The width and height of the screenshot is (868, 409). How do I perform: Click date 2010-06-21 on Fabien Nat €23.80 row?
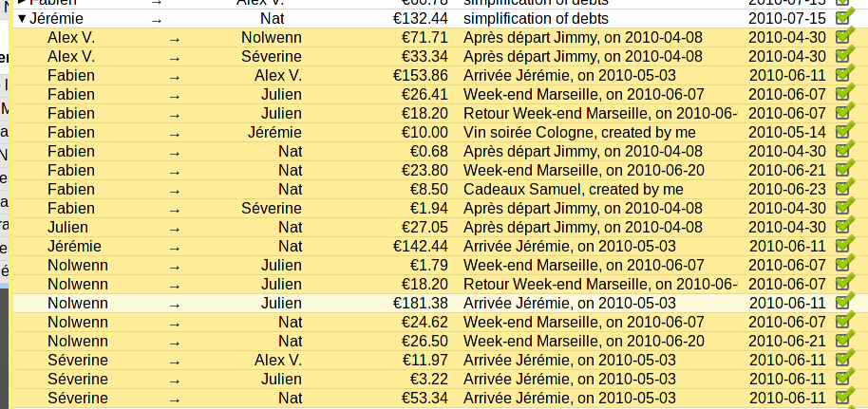coord(786,171)
